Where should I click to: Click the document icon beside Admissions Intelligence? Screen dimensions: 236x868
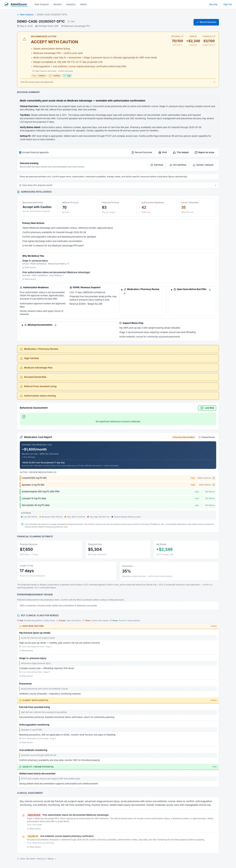(19, 192)
